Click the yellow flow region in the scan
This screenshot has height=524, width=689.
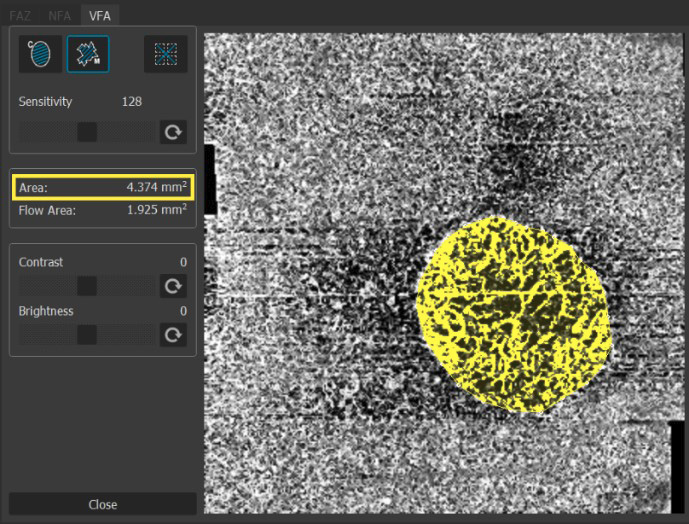click(512, 312)
